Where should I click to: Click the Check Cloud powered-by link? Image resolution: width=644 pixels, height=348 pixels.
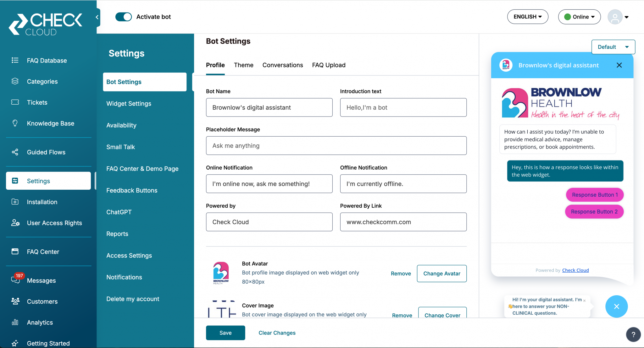[575, 270]
